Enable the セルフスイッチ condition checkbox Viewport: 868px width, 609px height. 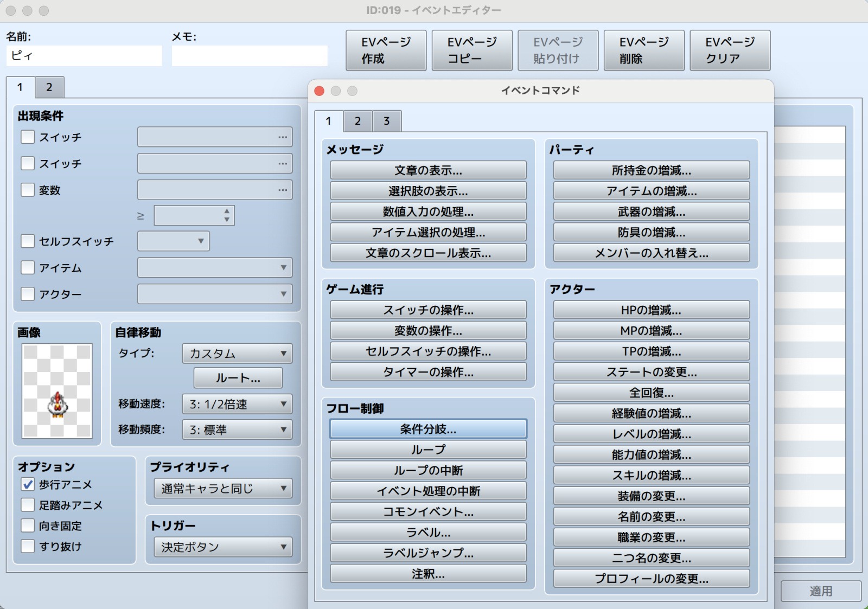tap(28, 241)
